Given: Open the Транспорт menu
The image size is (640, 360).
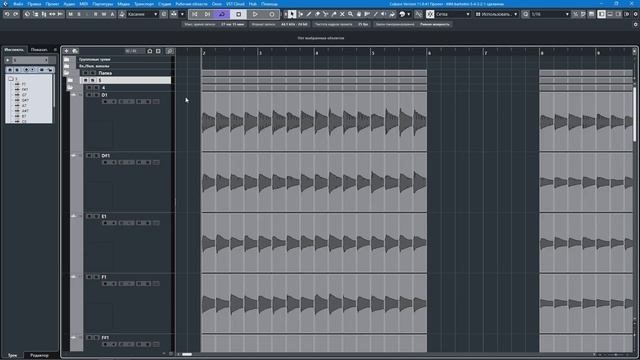Looking at the screenshot, I should click(x=144, y=4).
